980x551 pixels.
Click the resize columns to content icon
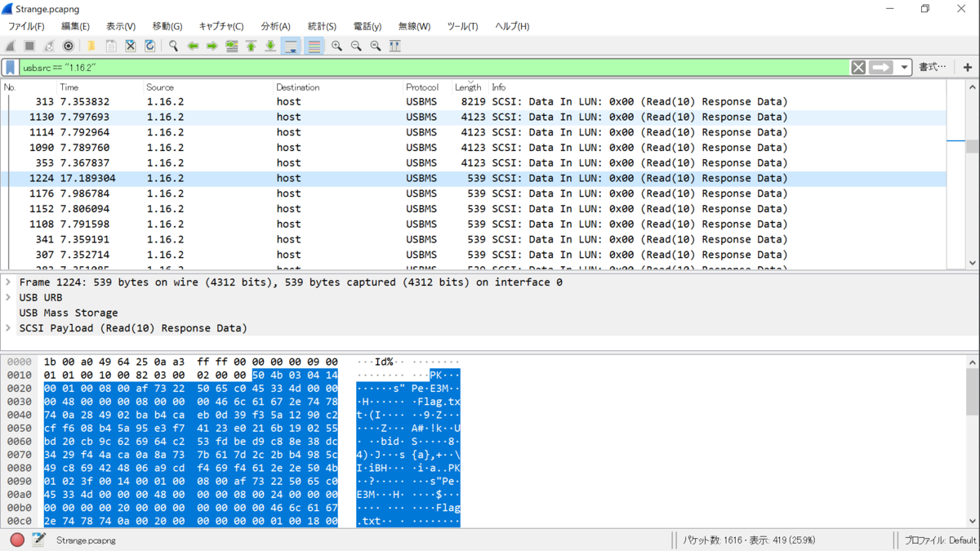coord(395,47)
